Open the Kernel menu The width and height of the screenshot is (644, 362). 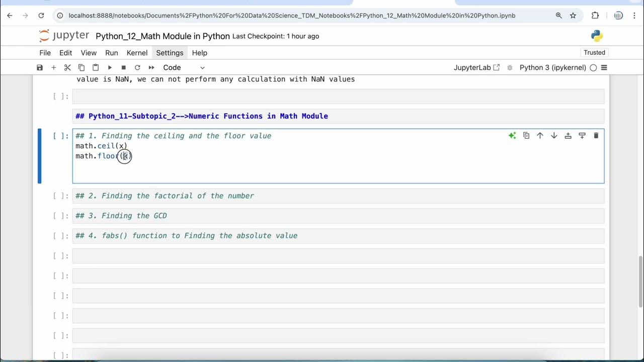click(x=137, y=53)
